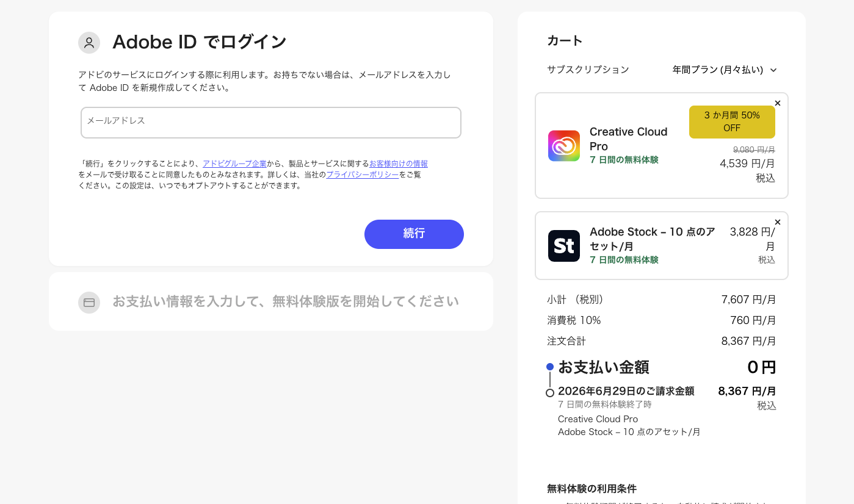Click the Adobe ID でログイン heading
The height and width of the screenshot is (504, 854).
(200, 42)
